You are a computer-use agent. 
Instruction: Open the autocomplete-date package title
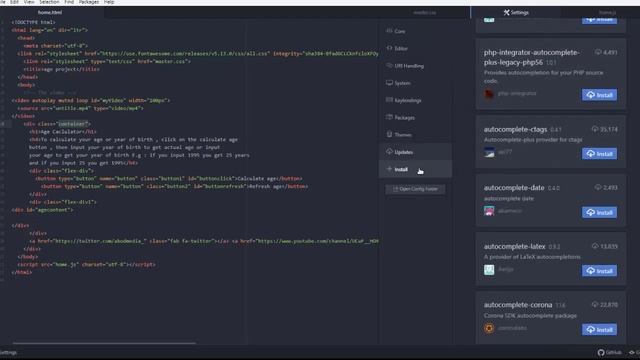click(514, 187)
